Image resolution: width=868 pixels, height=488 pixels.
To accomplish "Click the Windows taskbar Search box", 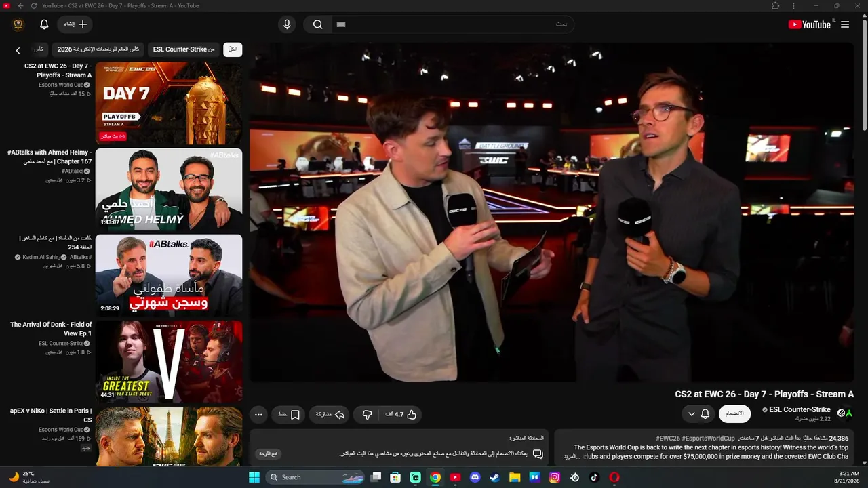I will point(314,477).
